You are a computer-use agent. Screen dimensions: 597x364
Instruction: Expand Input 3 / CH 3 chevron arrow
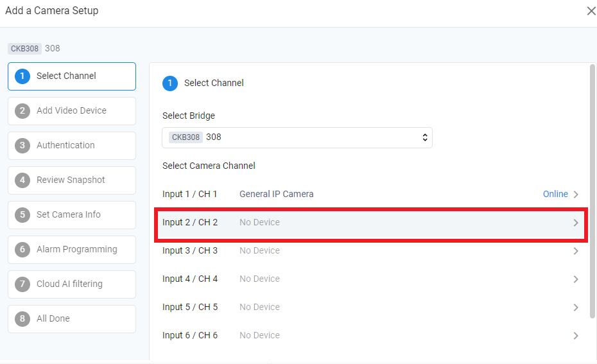tap(576, 251)
